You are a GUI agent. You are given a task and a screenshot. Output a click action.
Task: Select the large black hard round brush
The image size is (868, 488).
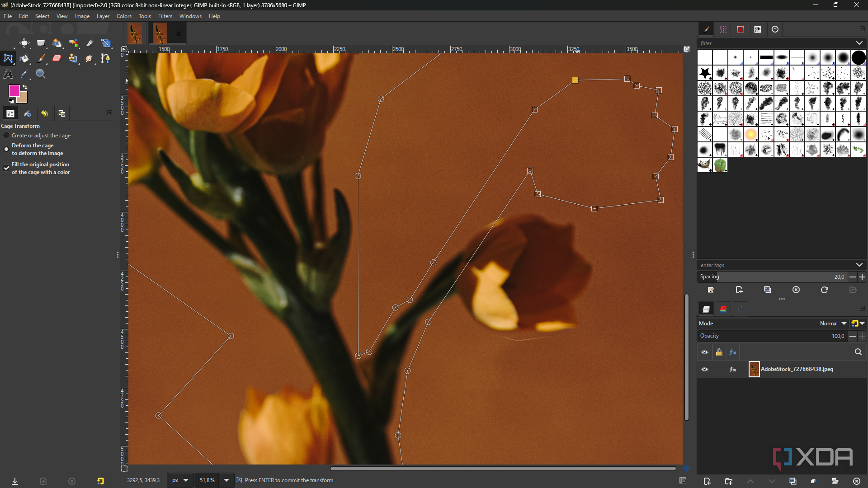[858, 58]
